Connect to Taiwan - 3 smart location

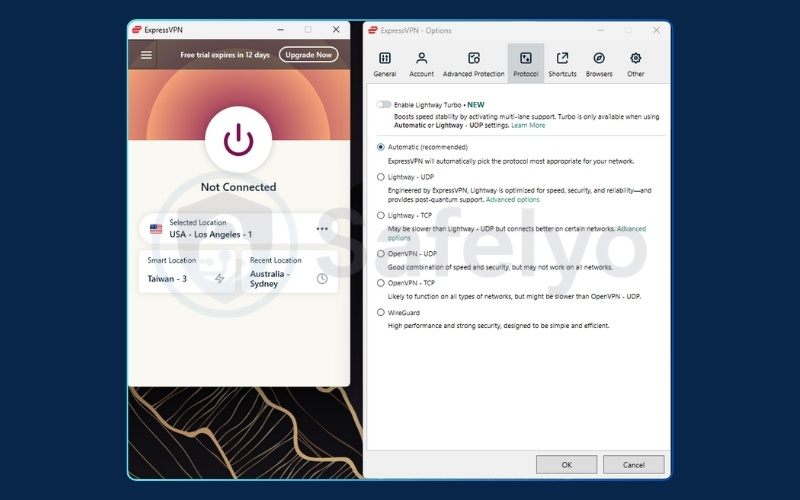[187, 270]
